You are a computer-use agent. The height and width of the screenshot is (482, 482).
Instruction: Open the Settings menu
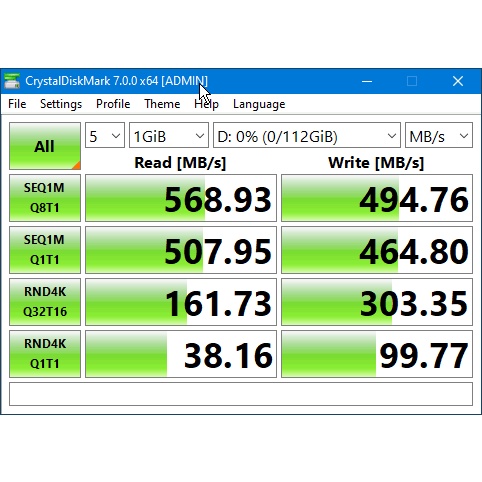click(x=61, y=104)
